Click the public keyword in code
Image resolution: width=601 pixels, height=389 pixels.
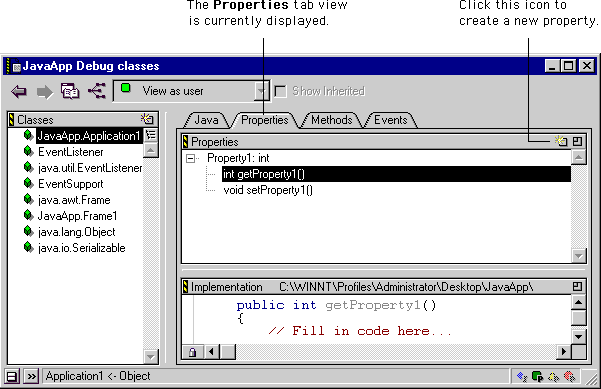tap(260, 305)
